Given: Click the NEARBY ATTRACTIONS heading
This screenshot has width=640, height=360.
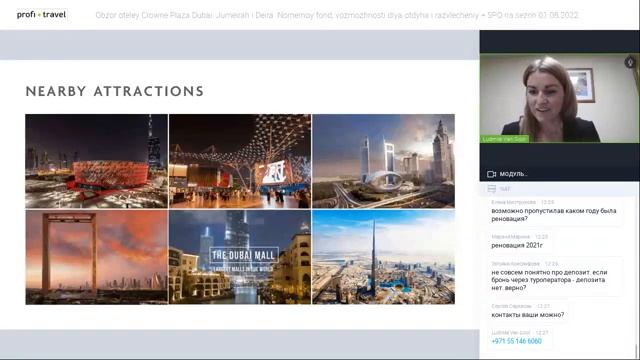Looking at the screenshot, I should coord(115,91).
